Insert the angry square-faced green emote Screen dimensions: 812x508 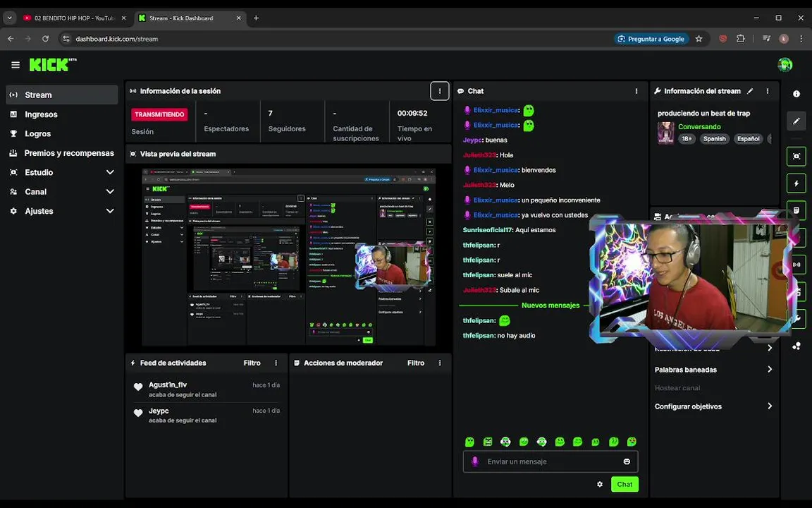488,442
